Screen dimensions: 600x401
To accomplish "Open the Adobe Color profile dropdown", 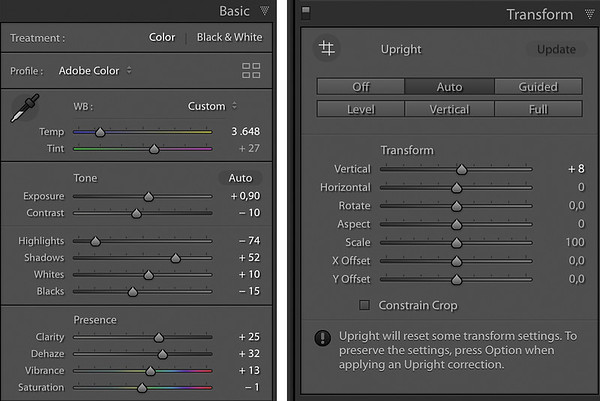I will [95, 71].
